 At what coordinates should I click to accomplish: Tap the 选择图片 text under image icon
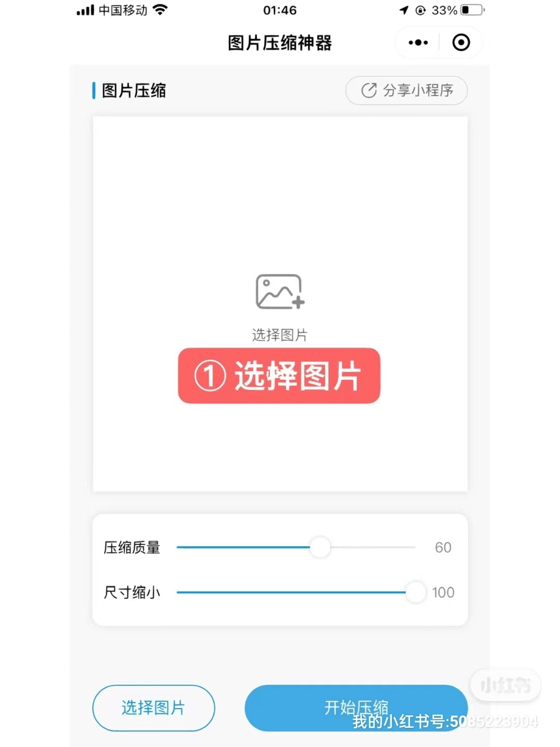tap(280, 335)
